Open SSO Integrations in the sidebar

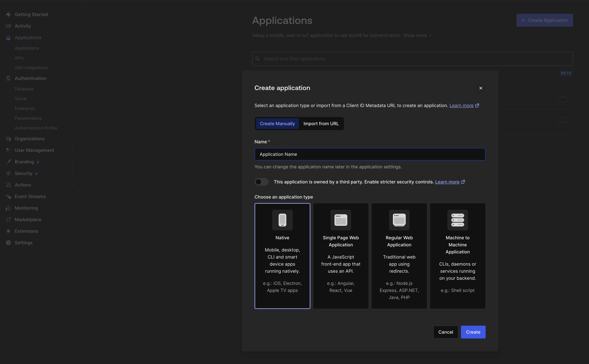pyautogui.click(x=31, y=68)
